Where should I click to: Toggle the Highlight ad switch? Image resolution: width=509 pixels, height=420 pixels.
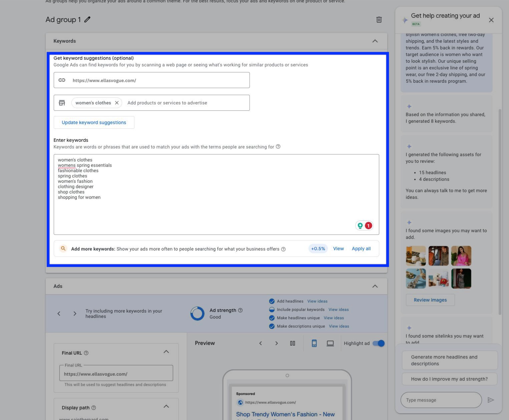tap(379, 343)
